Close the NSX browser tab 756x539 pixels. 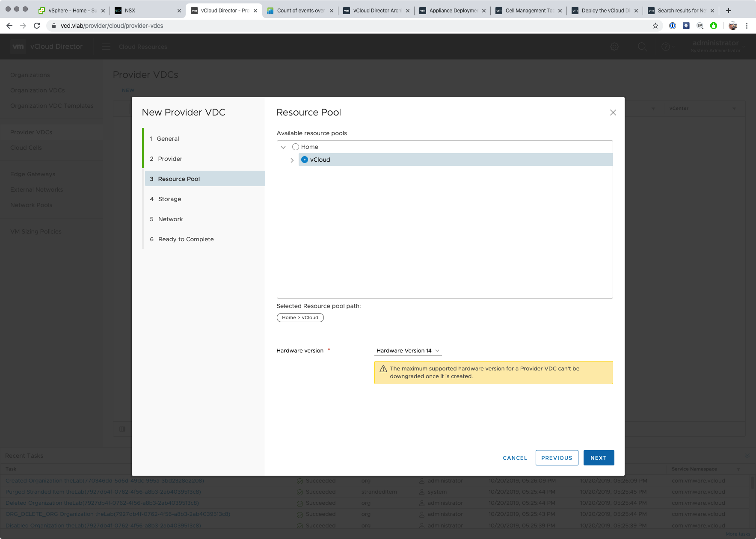click(179, 11)
